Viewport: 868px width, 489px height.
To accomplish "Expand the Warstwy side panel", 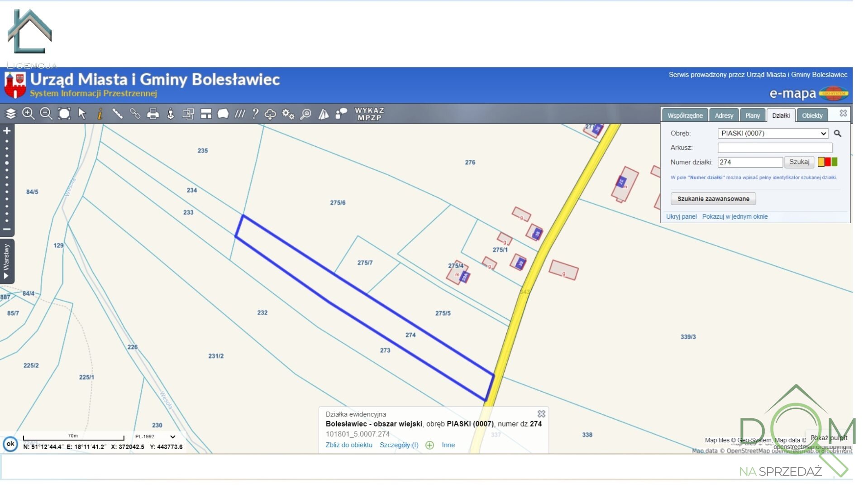I will tap(6, 262).
